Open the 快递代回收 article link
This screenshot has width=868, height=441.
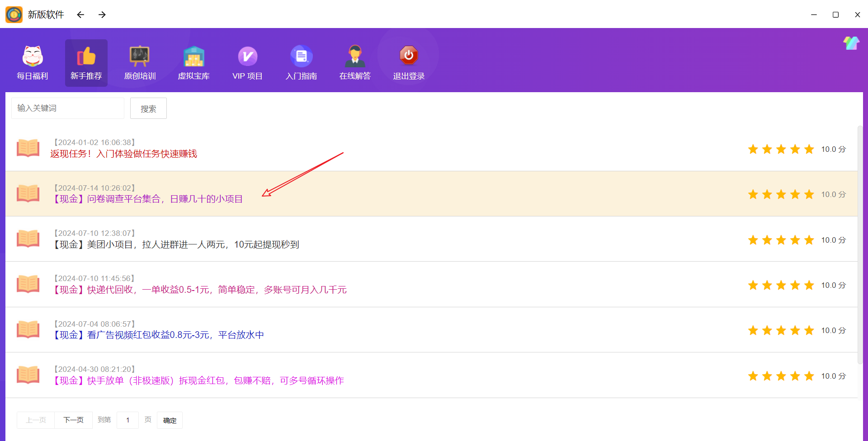[200, 290]
